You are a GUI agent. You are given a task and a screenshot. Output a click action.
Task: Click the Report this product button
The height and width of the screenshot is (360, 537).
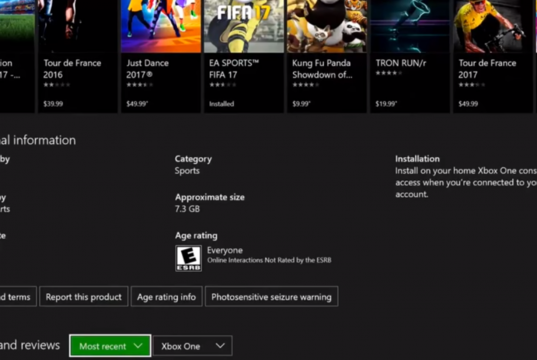pos(84,297)
